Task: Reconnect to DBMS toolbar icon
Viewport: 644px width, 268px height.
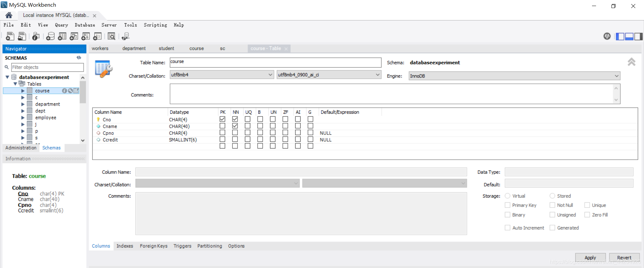Action: click(x=125, y=36)
